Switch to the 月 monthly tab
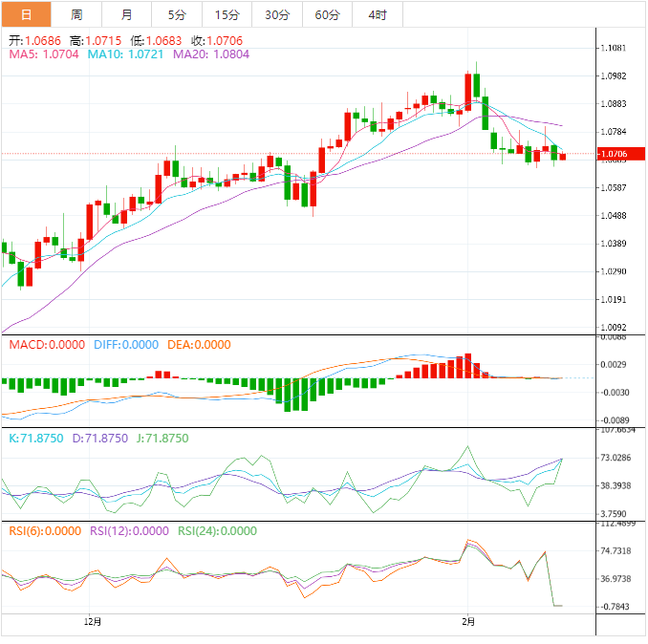The width and height of the screenshot is (648, 644). [x=127, y=14]
